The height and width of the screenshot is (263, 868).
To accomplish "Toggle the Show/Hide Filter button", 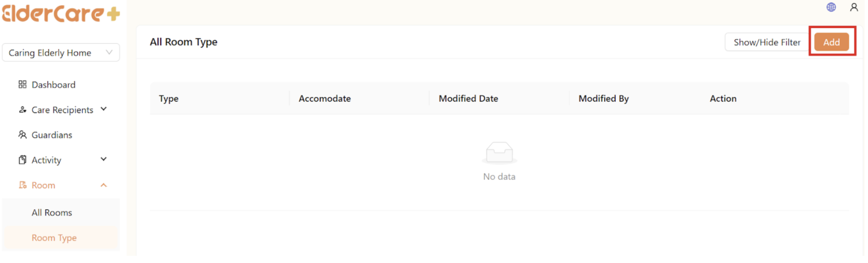I will 767,42.
